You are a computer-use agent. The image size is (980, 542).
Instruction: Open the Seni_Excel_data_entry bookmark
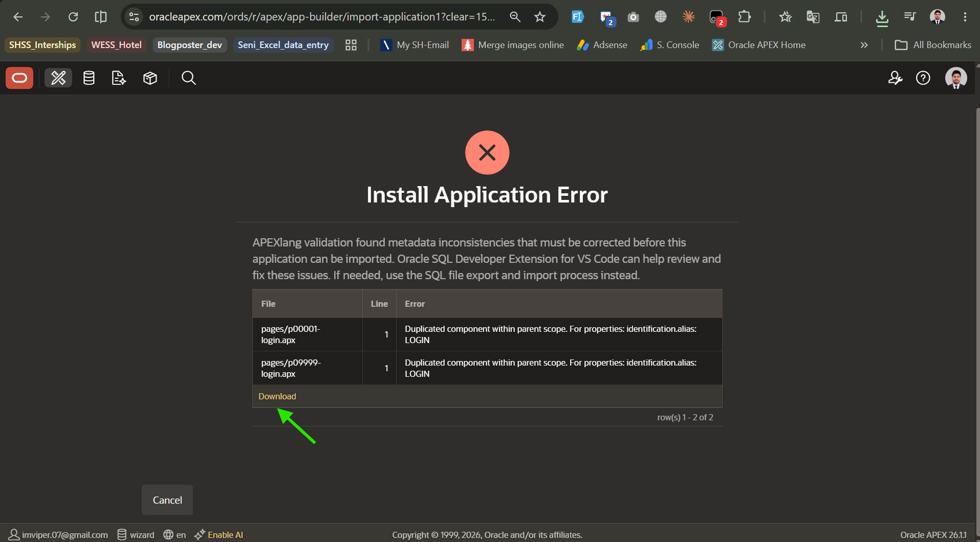283,45
